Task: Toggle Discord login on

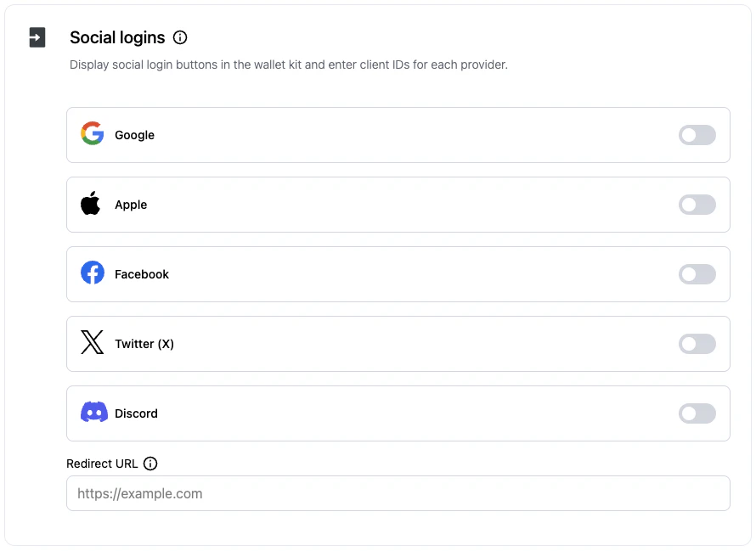Action: [x=697, y=413]
